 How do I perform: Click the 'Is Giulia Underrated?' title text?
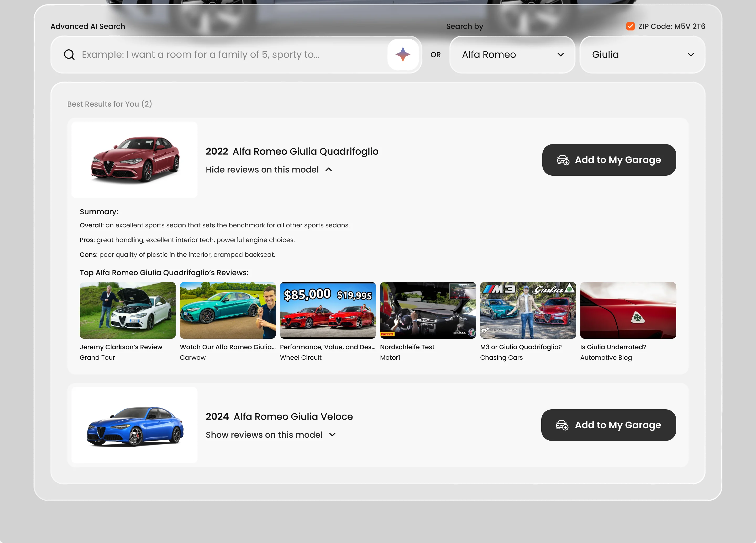(x=613, y=347)
